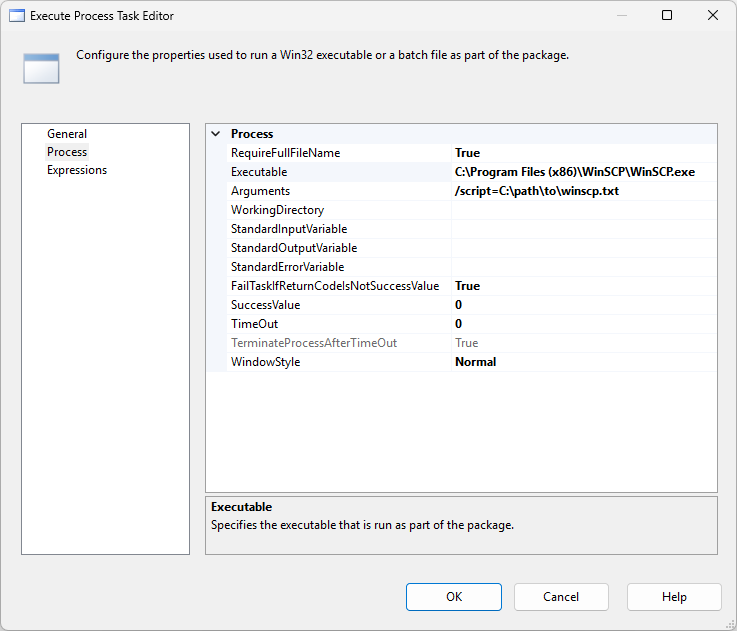Click the SuccessValue field

(x=583, y=305)
